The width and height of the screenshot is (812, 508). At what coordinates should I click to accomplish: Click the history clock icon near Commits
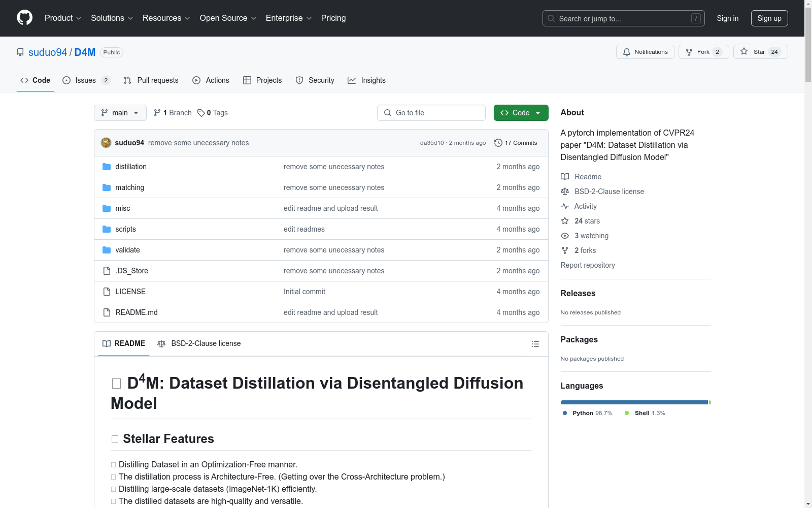click(x=498, y=143)
